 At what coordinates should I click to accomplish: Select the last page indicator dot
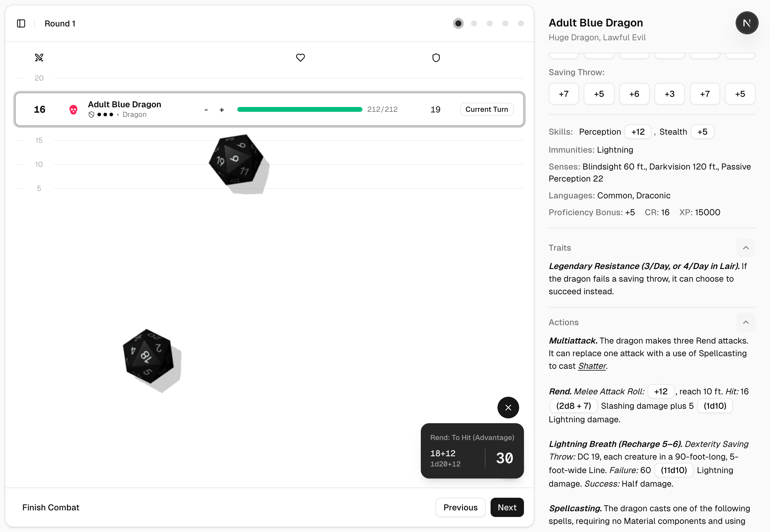pyautogui.click(x=521, y=23)
